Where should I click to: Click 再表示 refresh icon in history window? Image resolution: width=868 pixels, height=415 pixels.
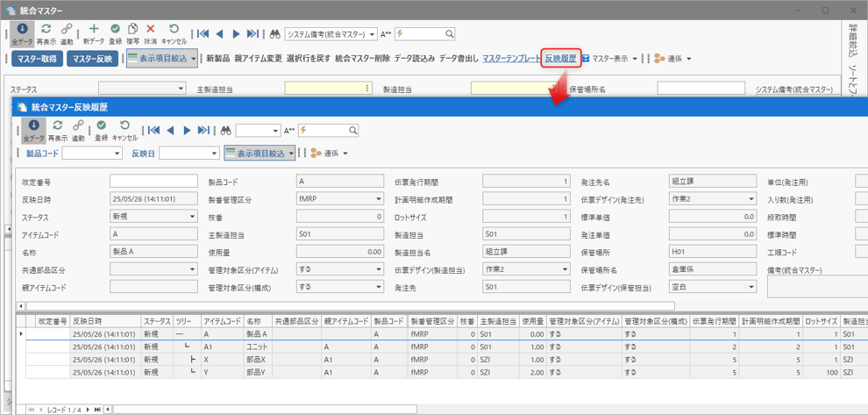[x=58, y=130]
